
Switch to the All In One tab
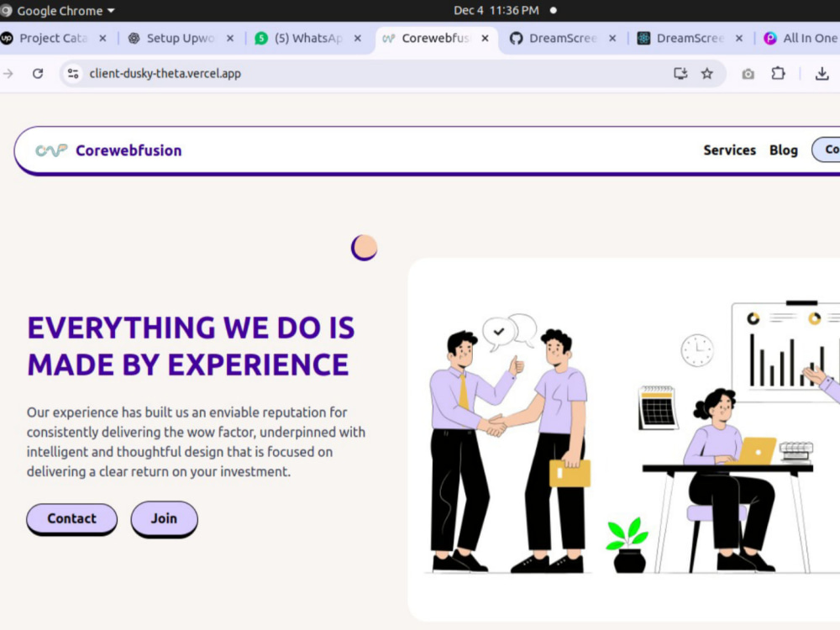pos(800,38)
